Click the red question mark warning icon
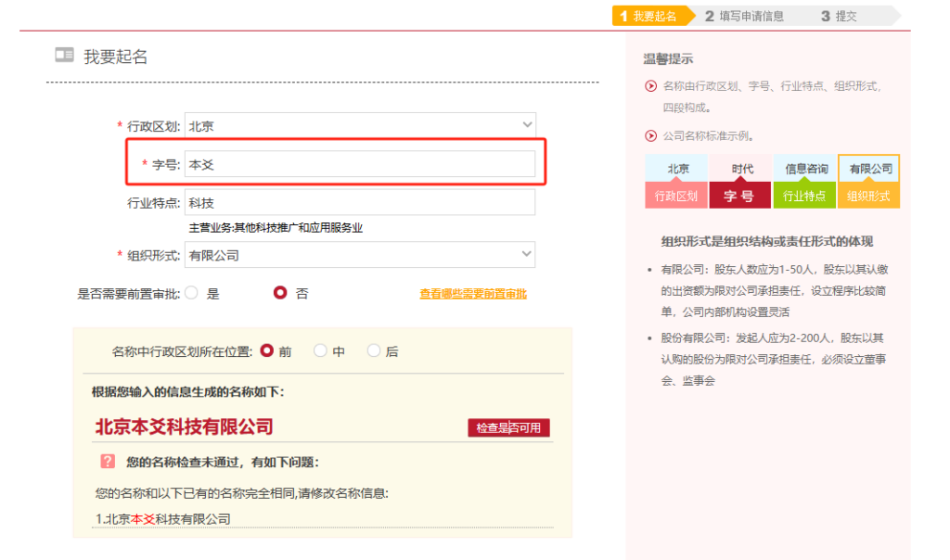The image size is (950, 560). 108,461
